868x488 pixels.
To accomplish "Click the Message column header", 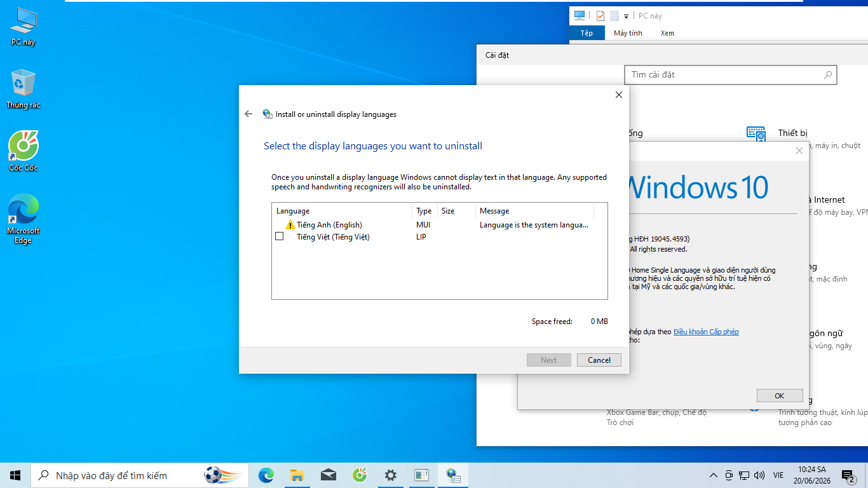I will [534, 211].
